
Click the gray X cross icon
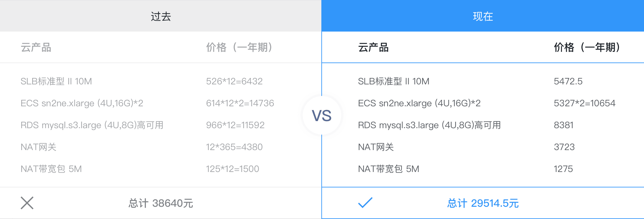pos(27,203)
